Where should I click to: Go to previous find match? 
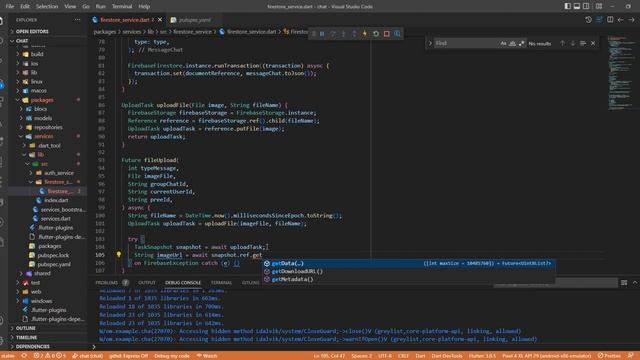(x=562, y=43)
